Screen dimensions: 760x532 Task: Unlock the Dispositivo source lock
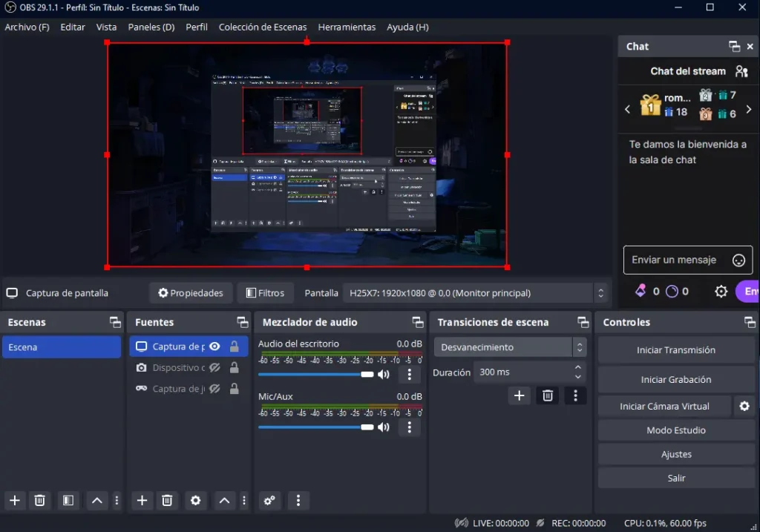[x=234, y=368]
